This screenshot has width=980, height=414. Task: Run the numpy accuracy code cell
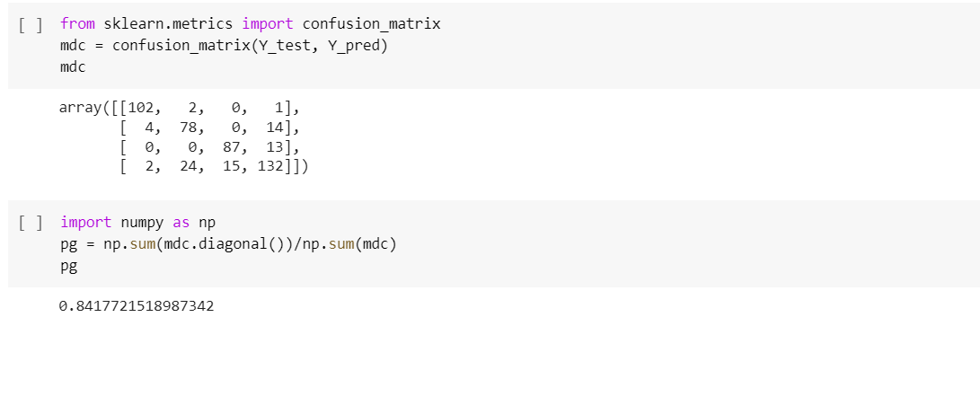click(x=30, y=223)
